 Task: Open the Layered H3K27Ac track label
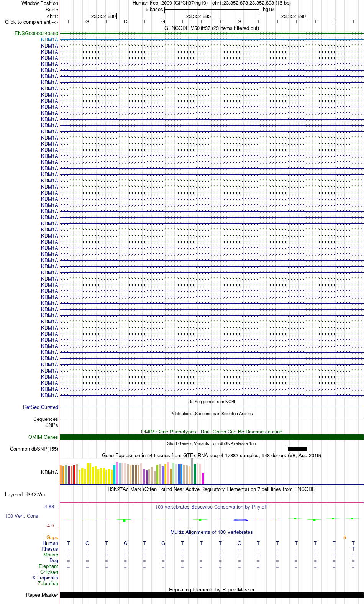25,495
